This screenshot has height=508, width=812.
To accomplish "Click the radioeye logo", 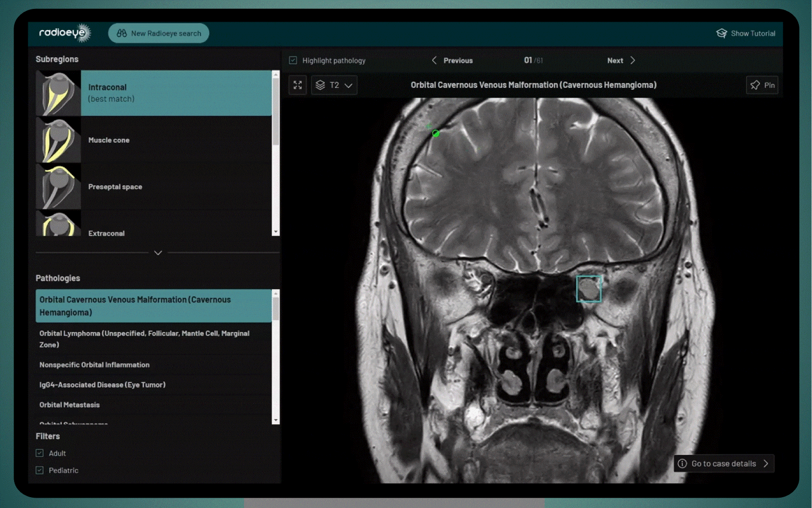I will point(64,33).
